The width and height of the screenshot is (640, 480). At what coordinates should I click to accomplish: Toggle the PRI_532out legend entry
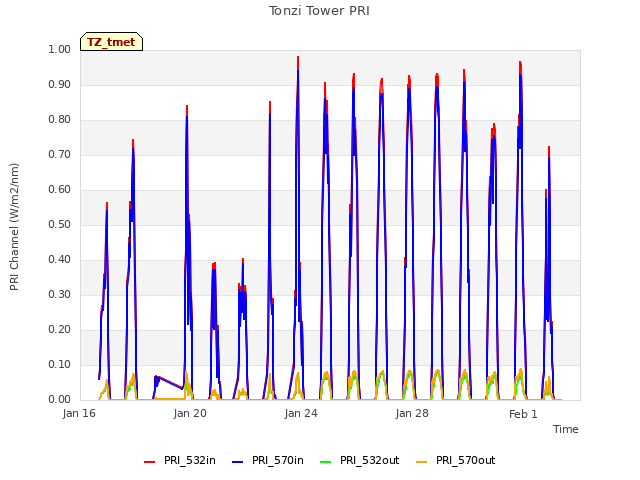point(360,460)
